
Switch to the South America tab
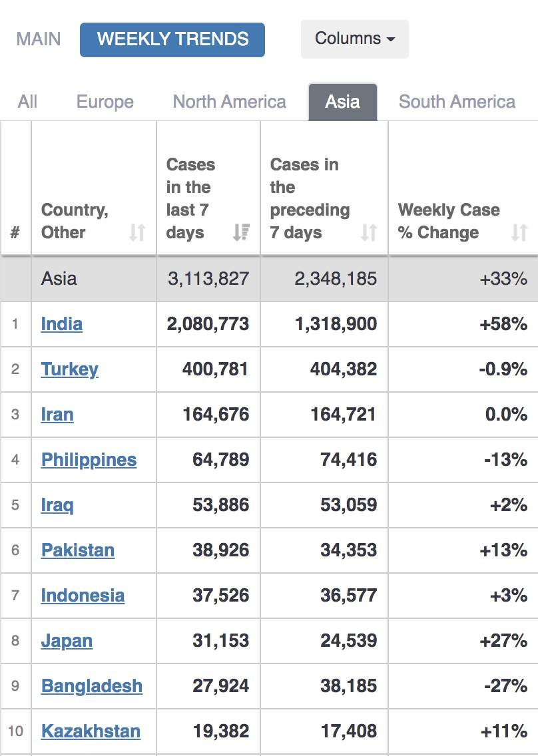click(457, 102)
